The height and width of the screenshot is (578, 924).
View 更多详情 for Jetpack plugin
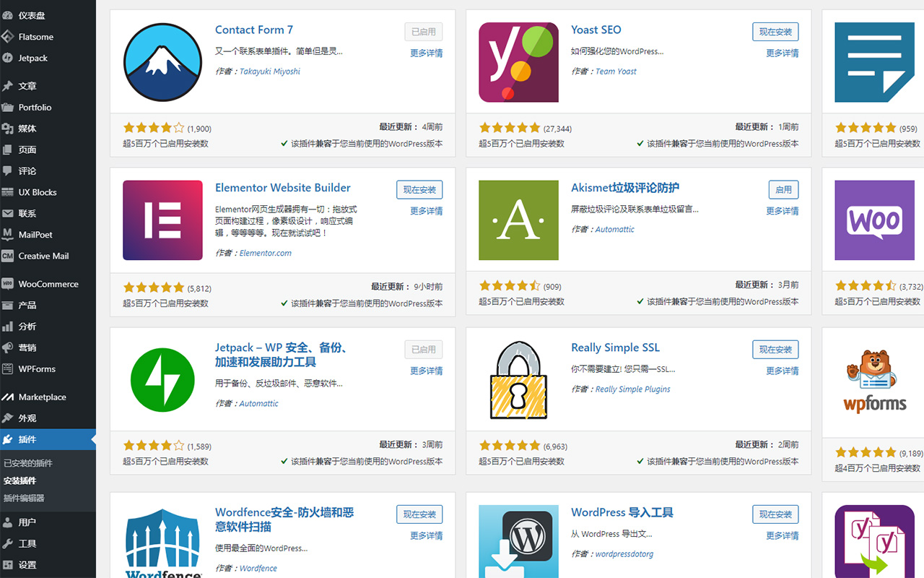pyautogui.click(x=427, y=371)
